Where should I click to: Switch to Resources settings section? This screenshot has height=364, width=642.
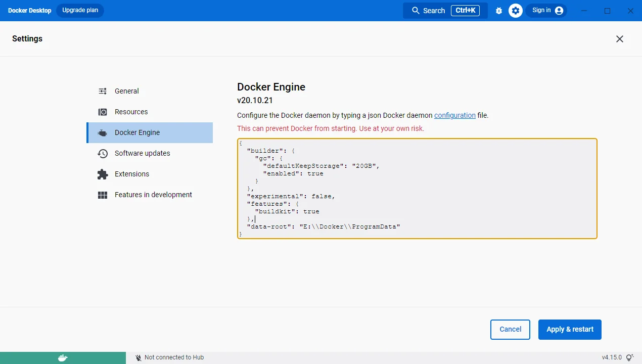131,112
